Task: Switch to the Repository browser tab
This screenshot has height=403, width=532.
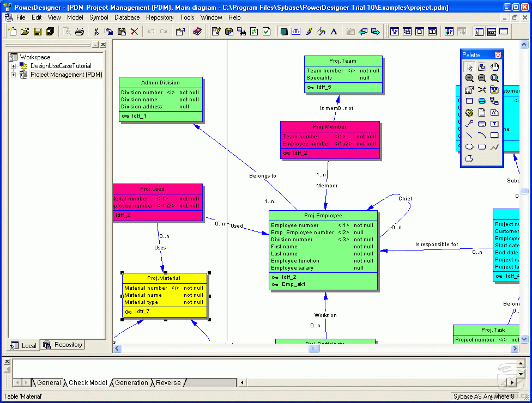Action: coord(63,345)
